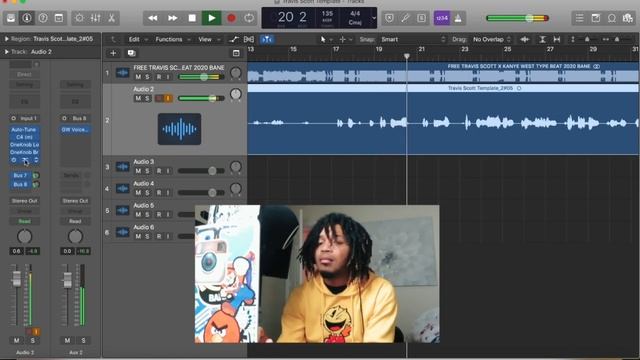Toggle the Metronome click button

point(458,18)
